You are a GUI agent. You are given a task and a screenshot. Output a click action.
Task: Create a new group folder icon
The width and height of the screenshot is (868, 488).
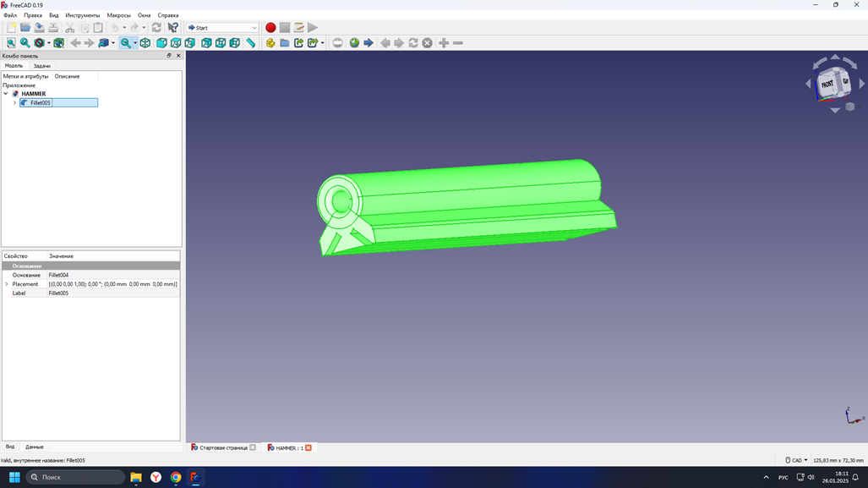285,43
